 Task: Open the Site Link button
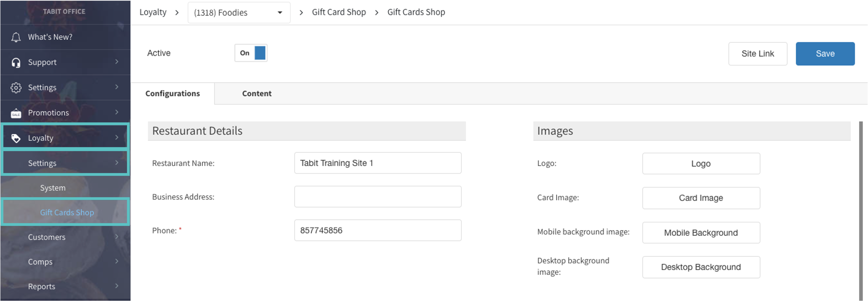[x=757, y=54]
